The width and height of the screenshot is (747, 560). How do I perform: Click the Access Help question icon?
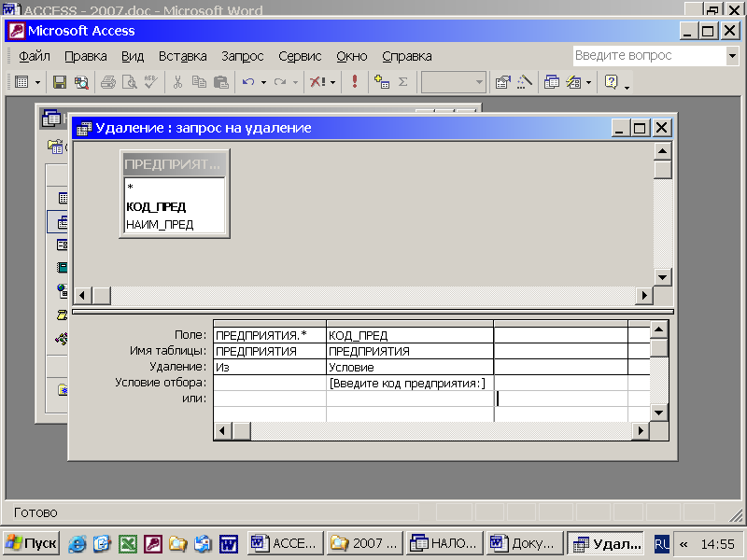click(611, 82)
